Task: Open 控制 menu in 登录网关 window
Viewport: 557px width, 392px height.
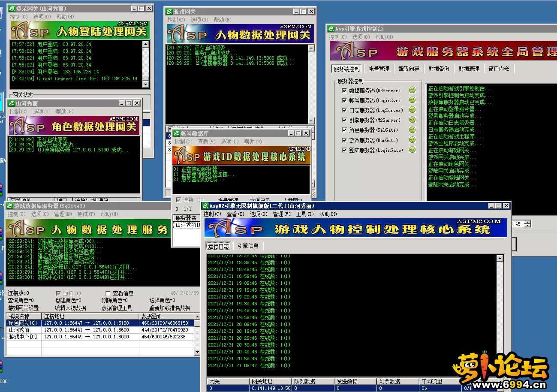Action: pos(18,17)
